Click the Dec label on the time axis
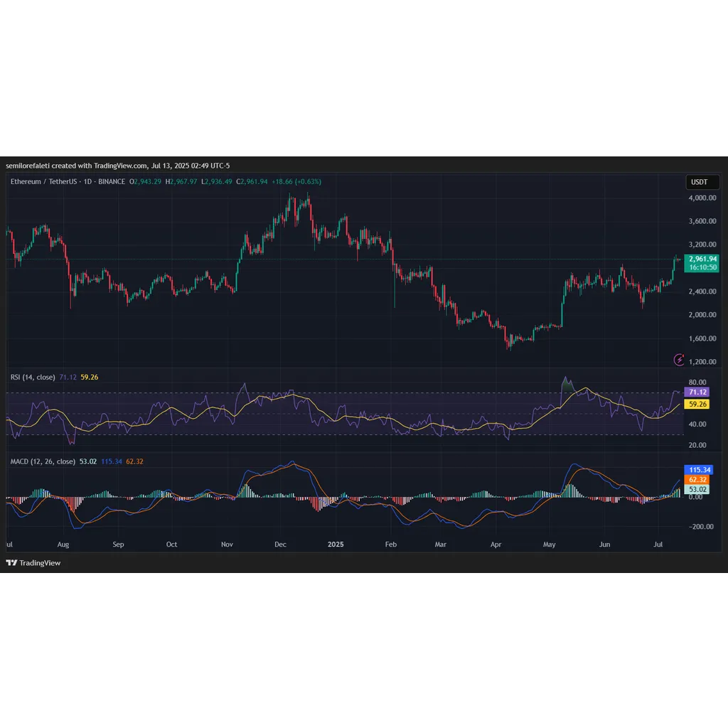Viewport: 728px width, 728px height. tap(280, 544)
